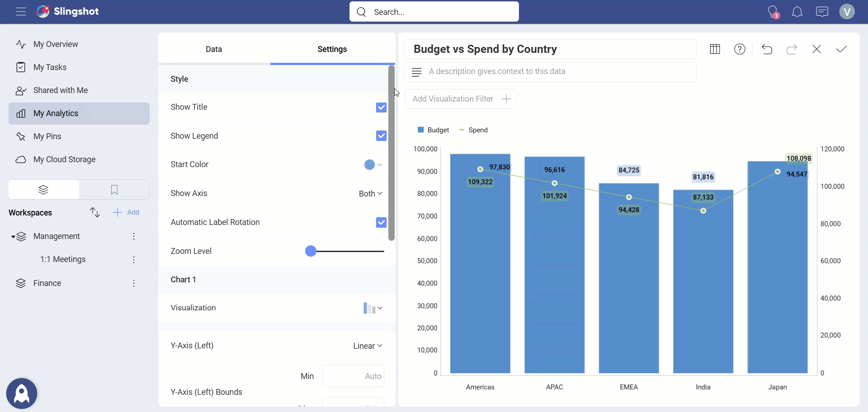
Task: Open the Visualization type dropdown
Action: click(x=373, y=308)
